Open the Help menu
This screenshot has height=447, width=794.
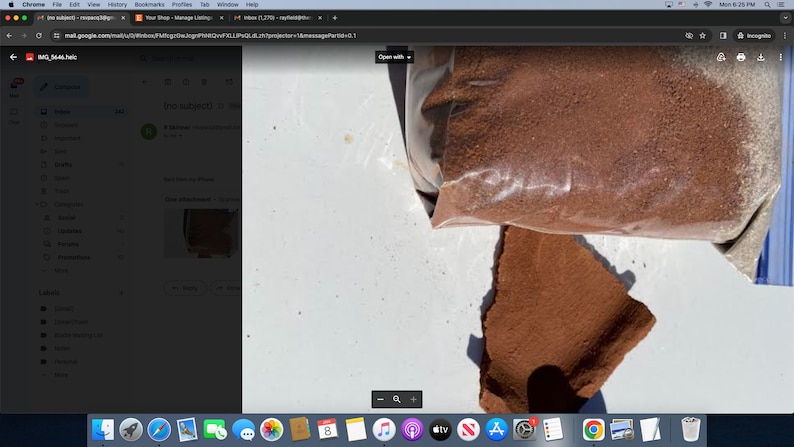[x=252, y=5]
